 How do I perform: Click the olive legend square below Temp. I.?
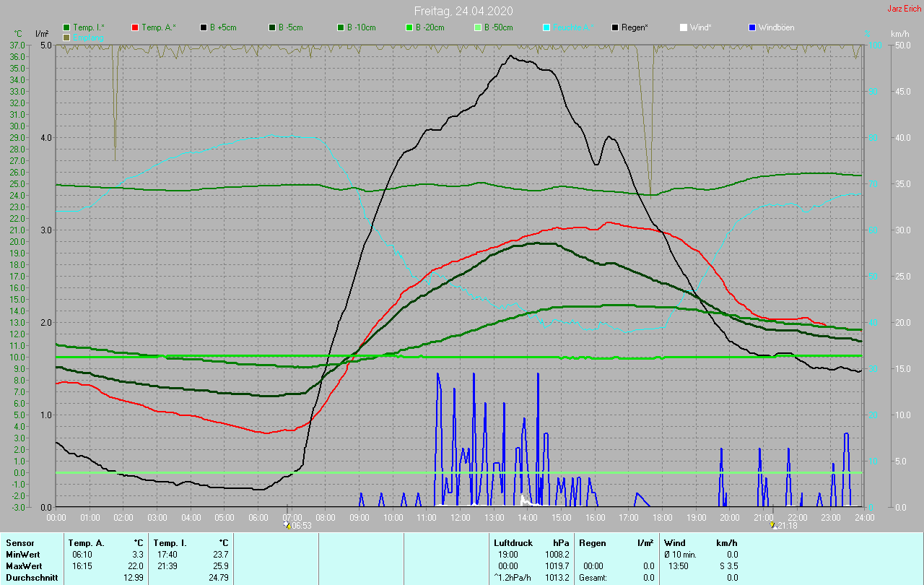point(66,37)
